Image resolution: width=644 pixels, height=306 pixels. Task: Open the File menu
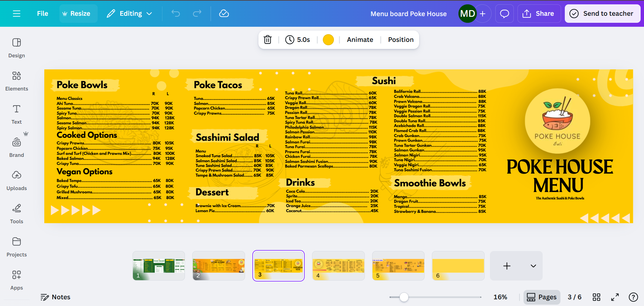(43, 13)
